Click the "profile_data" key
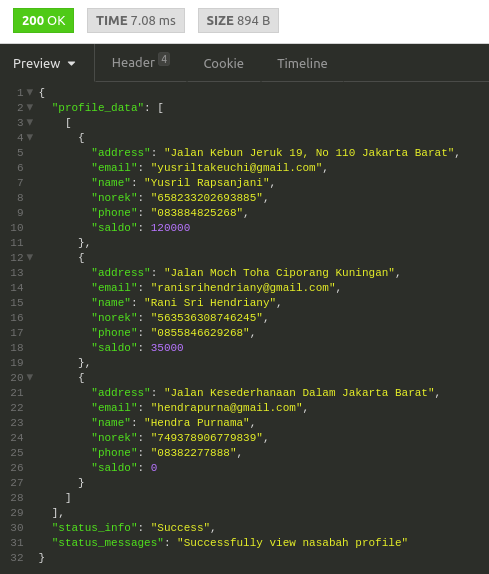489x574 pixels. pos(97,108)
